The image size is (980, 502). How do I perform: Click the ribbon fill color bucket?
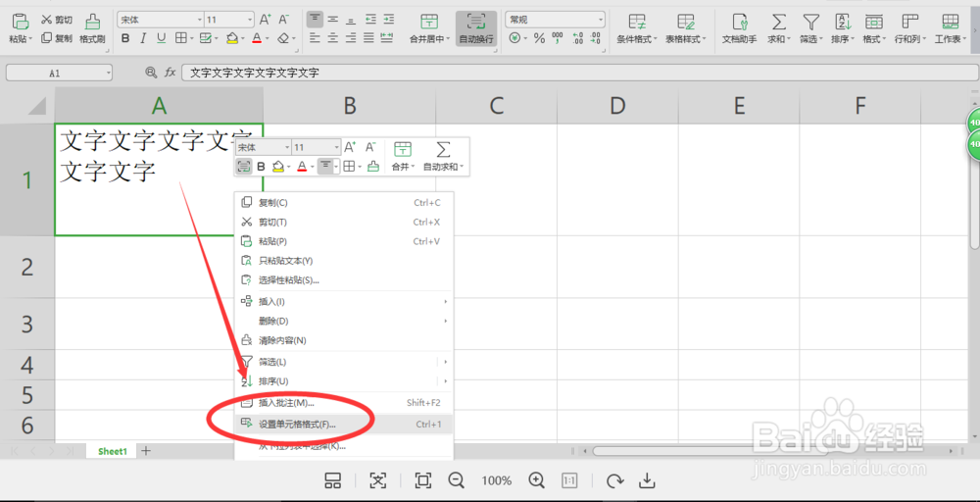232,39
